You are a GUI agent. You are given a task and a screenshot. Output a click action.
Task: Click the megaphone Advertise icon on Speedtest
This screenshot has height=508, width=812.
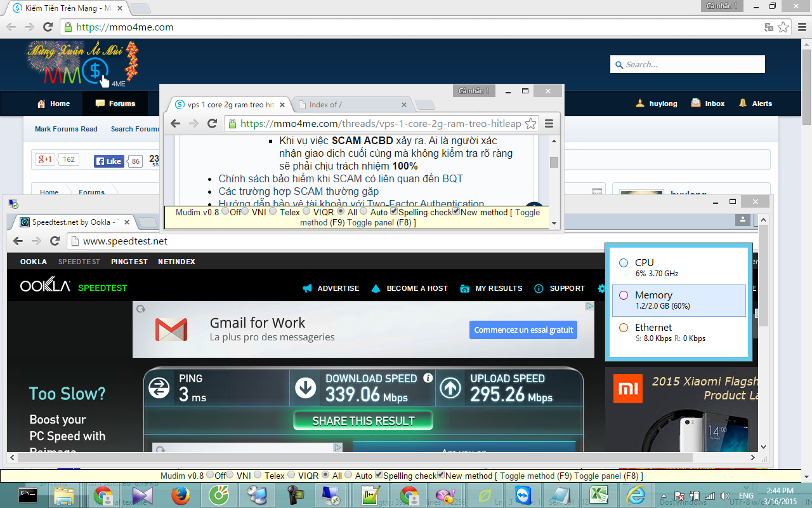308,288
